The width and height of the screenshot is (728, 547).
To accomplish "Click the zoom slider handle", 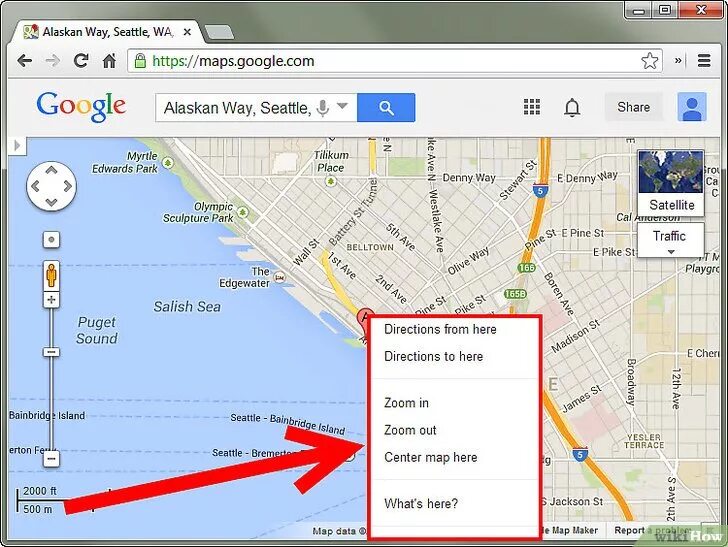I will coord(51,352).
